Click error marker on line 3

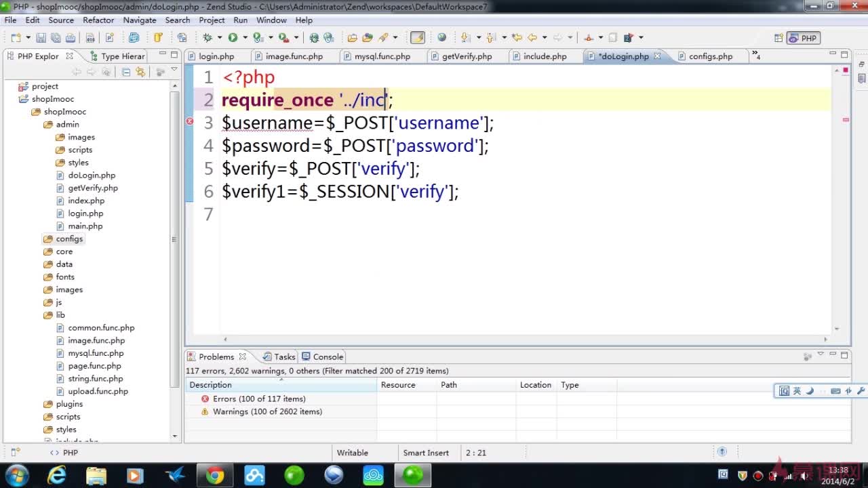tap(190, 121)
